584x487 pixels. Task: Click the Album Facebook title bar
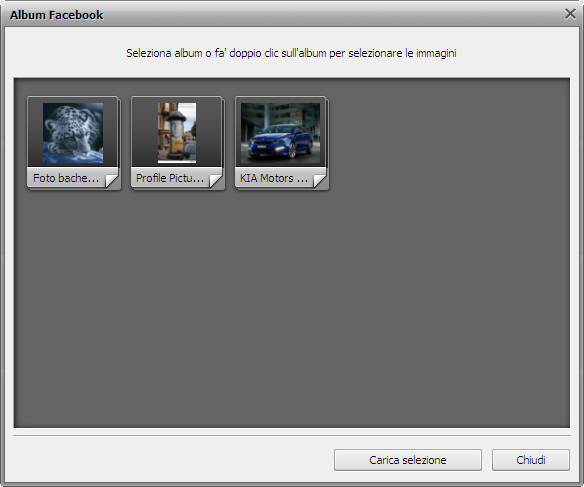click(x=283, y=15)
